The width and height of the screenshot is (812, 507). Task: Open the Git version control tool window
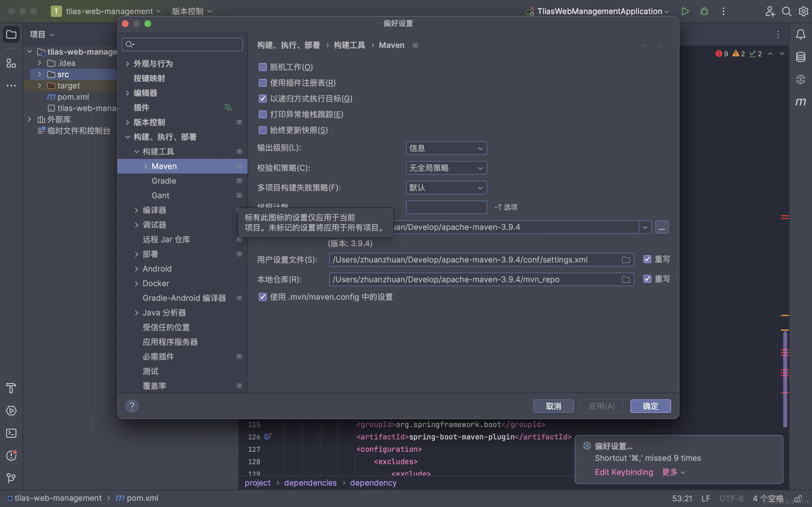(x=11, y=477)
